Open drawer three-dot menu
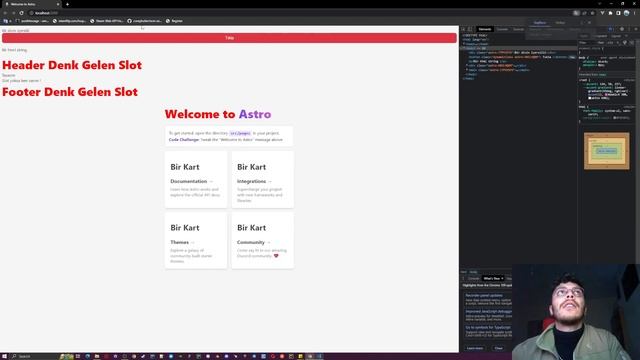640x360 pixels. [x=463, y=278]
